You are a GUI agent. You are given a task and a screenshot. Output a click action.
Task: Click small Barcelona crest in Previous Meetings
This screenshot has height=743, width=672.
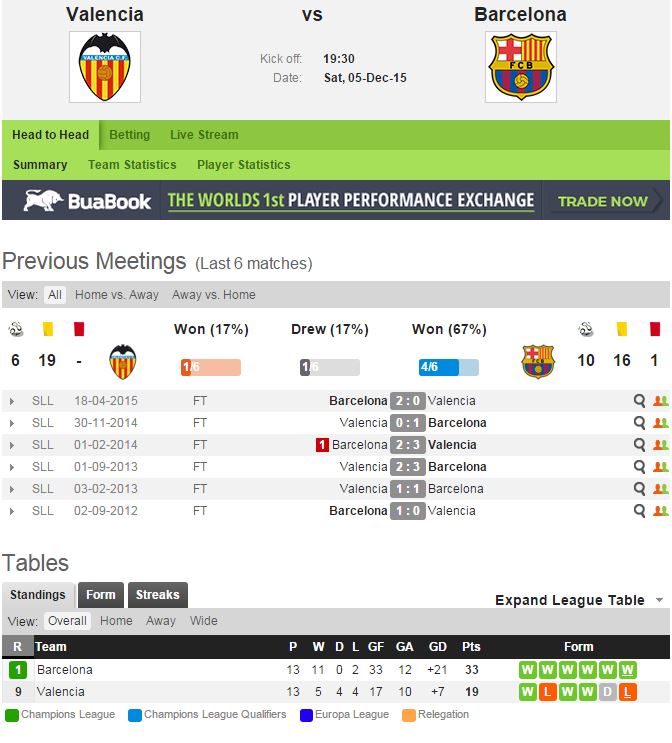coord(537,361)
